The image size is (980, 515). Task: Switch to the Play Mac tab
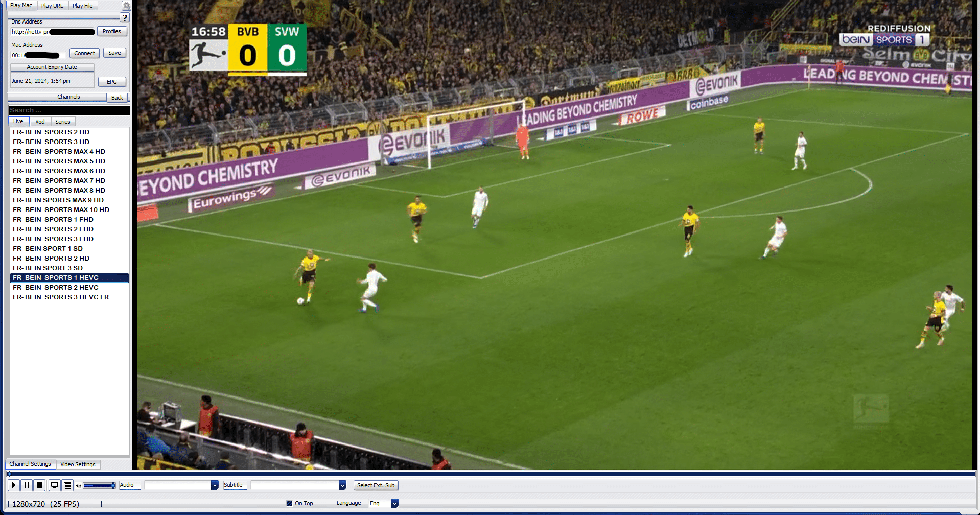(21, 5)
